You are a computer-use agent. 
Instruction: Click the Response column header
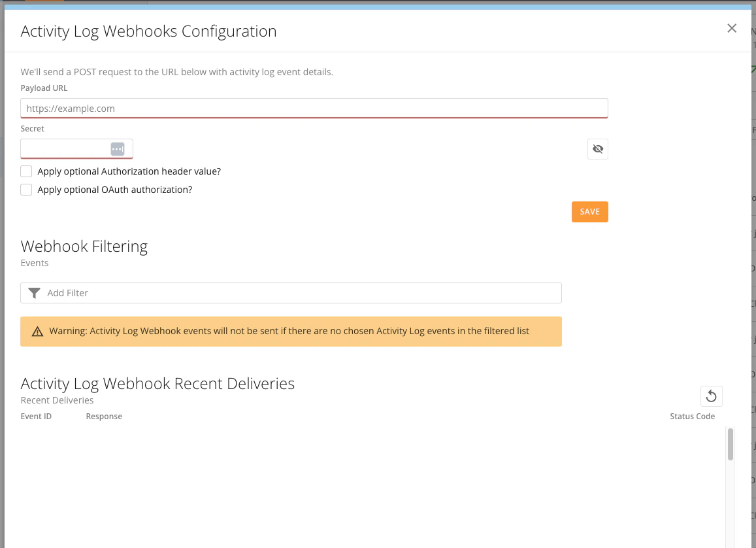pos(104,417)
